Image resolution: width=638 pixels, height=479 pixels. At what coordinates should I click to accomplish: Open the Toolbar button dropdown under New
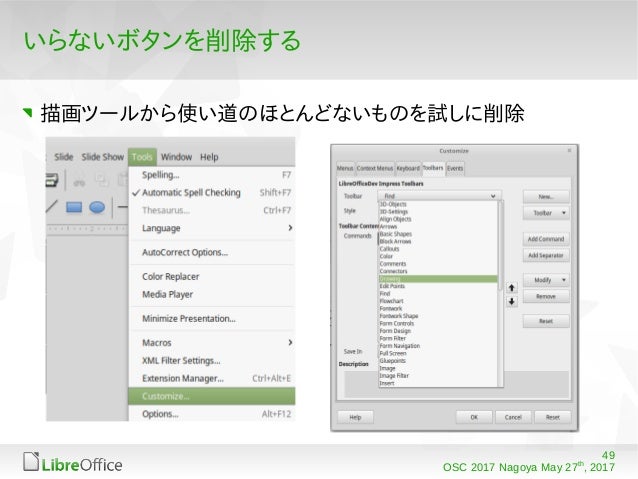coord(546,213)
